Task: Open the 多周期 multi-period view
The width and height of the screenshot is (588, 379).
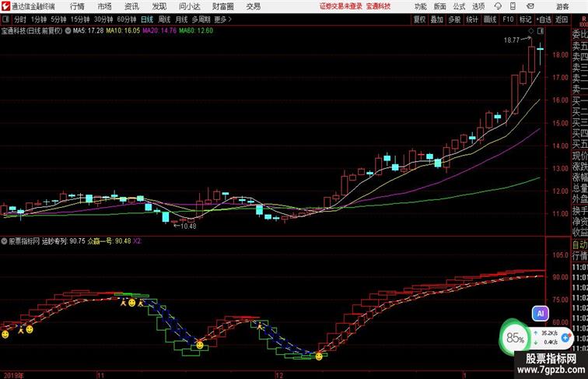Action: click(201, 19)
